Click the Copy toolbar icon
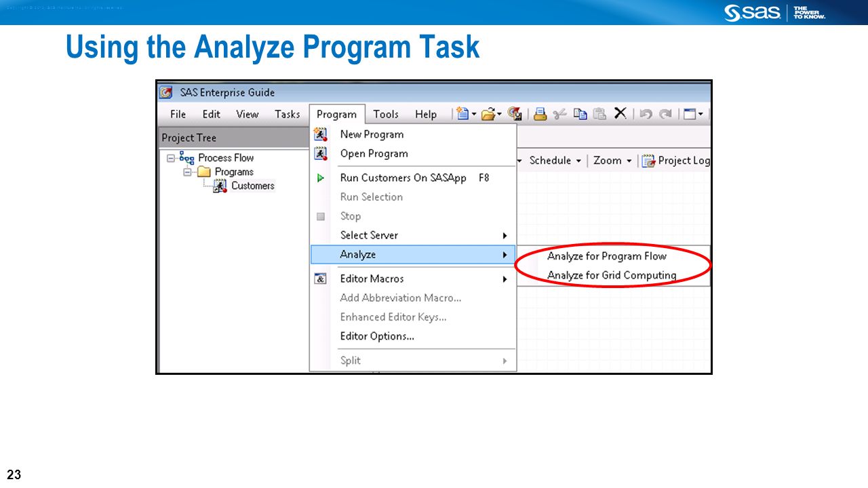868x488 pixels. pyautogui.click(x=580, y=114)
